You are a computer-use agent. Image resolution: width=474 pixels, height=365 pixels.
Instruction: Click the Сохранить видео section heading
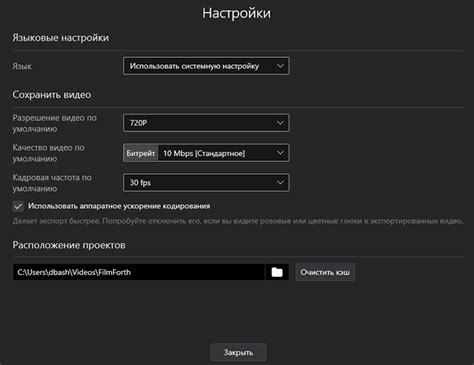coord(52,95)
